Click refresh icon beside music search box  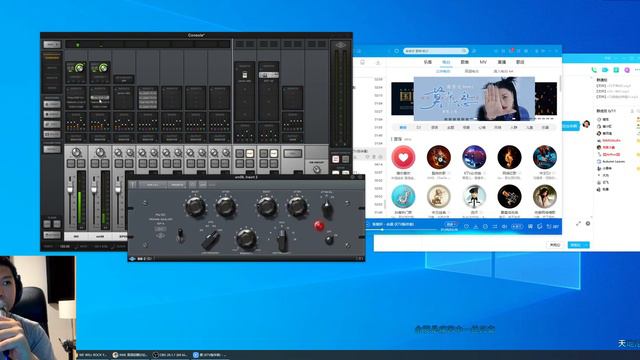pos(396,51)
